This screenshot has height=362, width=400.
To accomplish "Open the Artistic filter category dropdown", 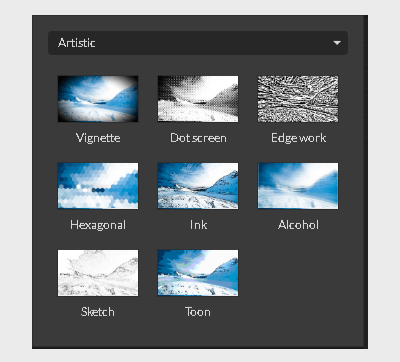I will (198, 43).
